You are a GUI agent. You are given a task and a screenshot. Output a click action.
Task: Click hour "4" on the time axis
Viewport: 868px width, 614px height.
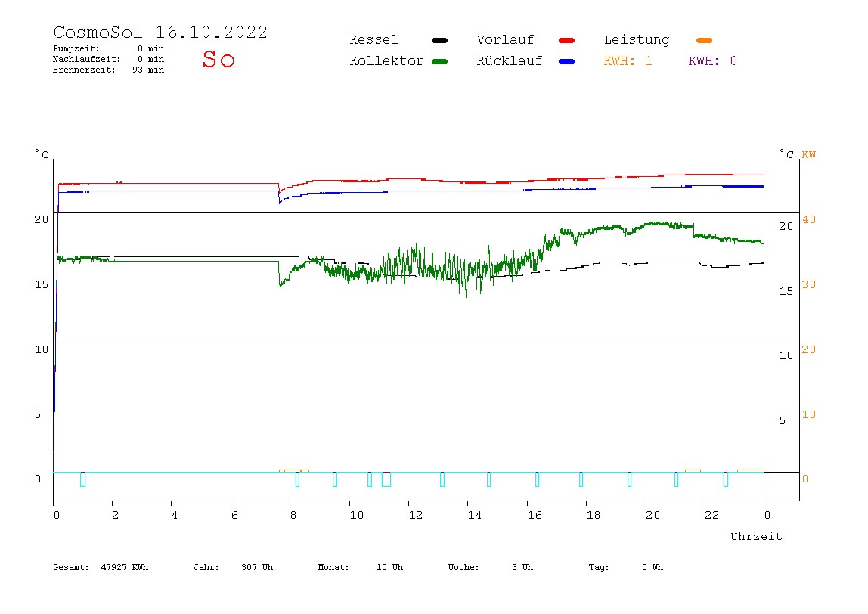click(x=175, y=515)
